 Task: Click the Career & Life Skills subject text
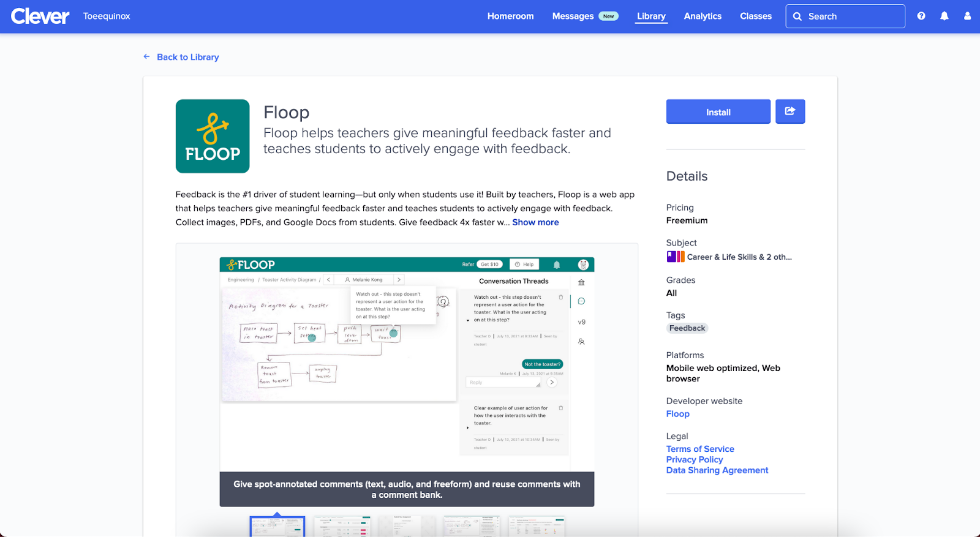[x=739, y=257]
